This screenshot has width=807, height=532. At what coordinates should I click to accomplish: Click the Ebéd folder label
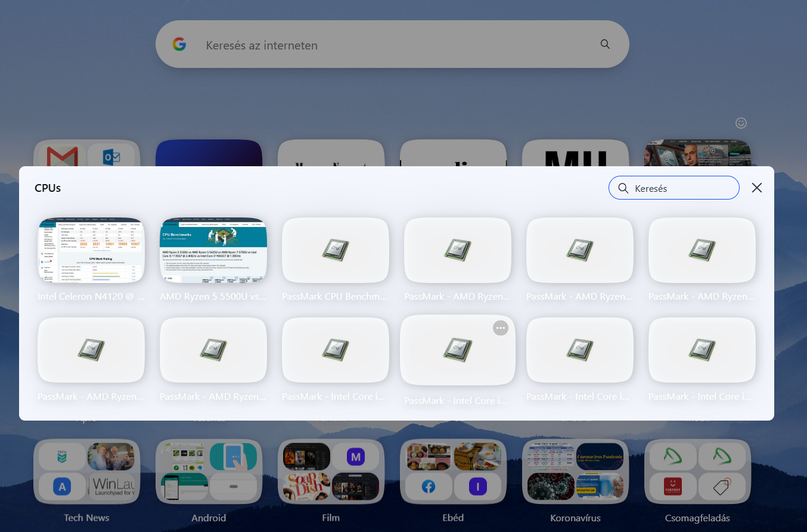click(453, 518)
